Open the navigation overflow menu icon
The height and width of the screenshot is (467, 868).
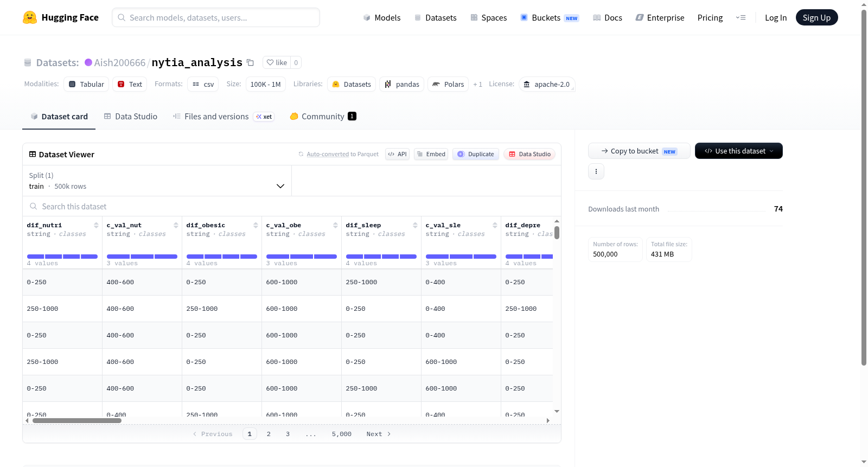[741, 18]
